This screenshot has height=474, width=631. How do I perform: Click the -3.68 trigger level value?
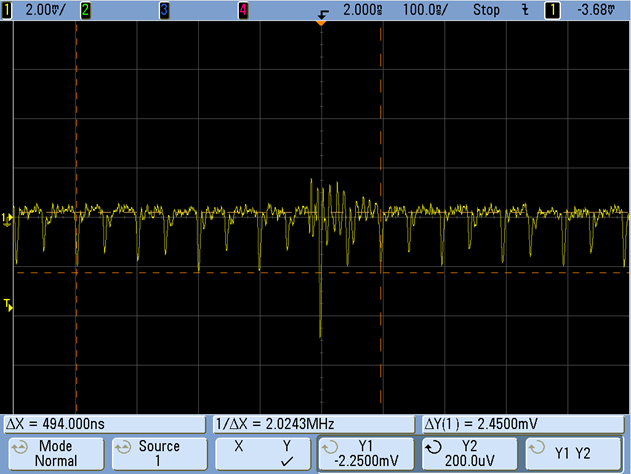(596, 10)
